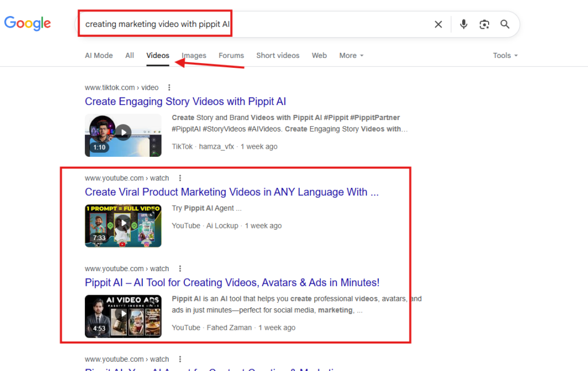This screenshot has width=588, height=371.
Task: Click the Google logo
Action: 28,24
